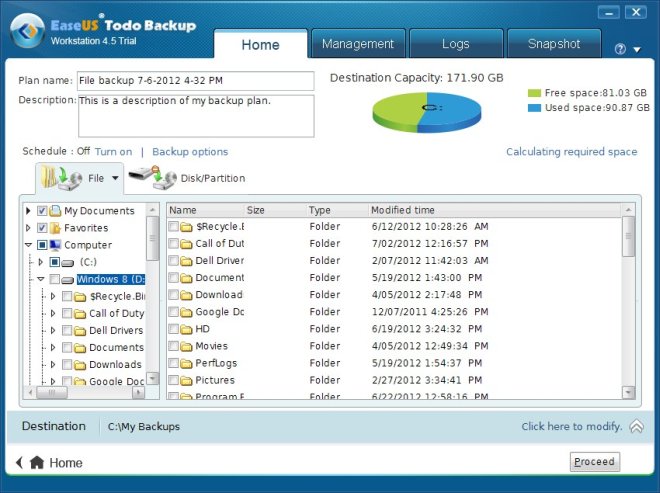Select the Disk/Partition backup icon

152,177
